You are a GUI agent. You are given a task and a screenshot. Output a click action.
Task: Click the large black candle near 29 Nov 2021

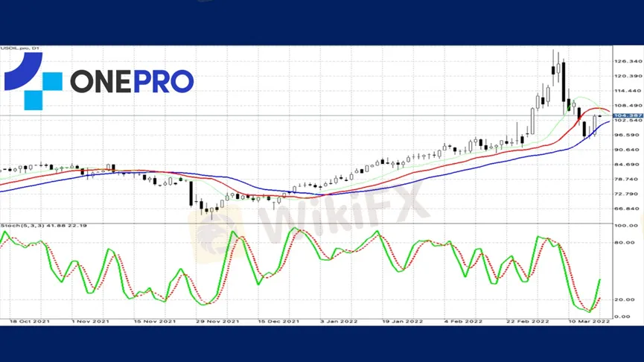(x=191, y=193)
